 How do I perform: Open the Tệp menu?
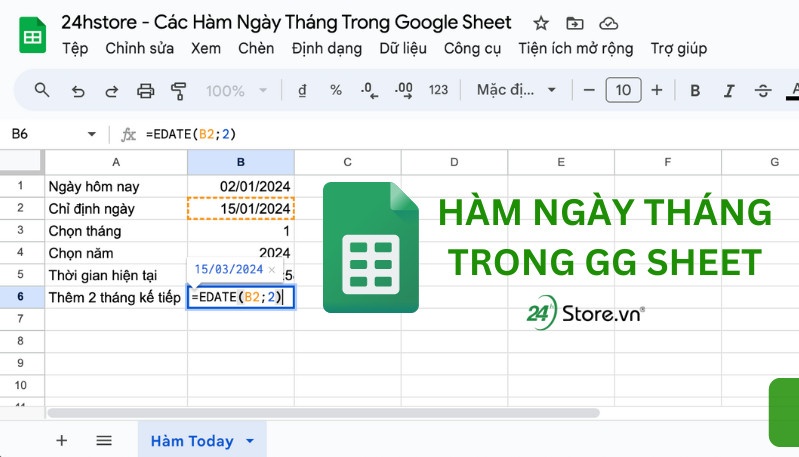pyautogui.click(x=75, y=48)
